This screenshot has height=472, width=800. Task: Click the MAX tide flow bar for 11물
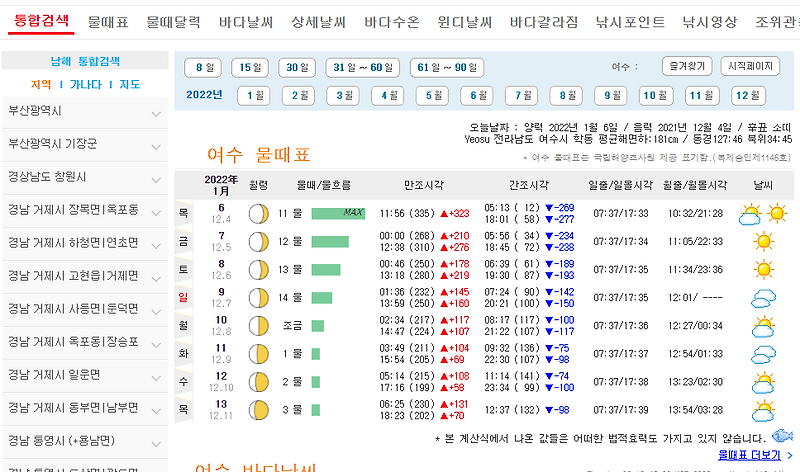point(338,213)
